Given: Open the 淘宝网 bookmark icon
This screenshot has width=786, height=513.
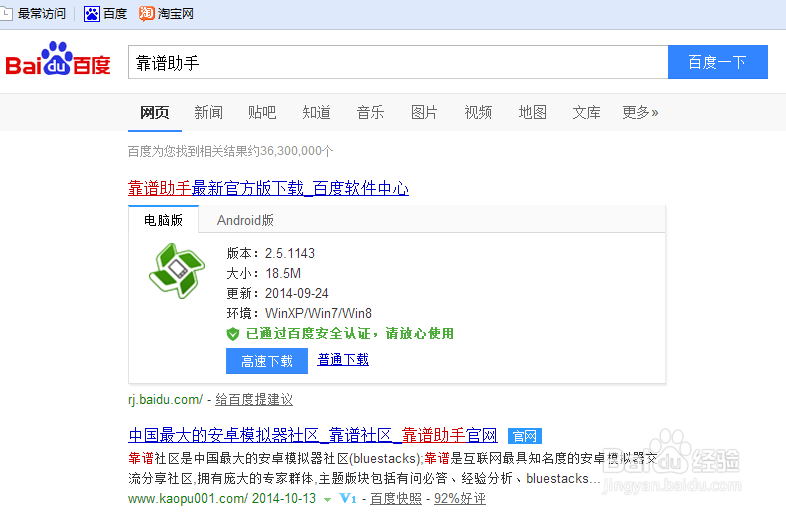Looking at the screenshot, I should [x=146, y=14].
